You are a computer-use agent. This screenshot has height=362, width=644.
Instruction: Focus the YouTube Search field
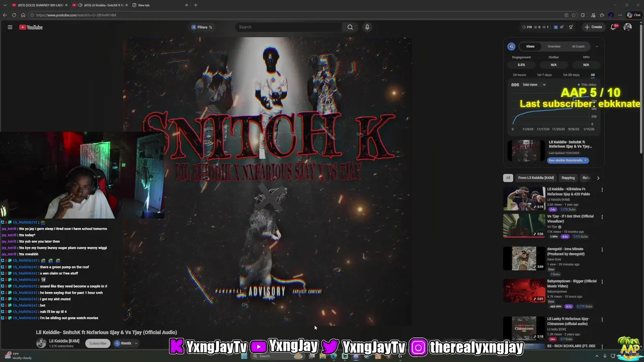pyautogui.click(x=289, y=27)
